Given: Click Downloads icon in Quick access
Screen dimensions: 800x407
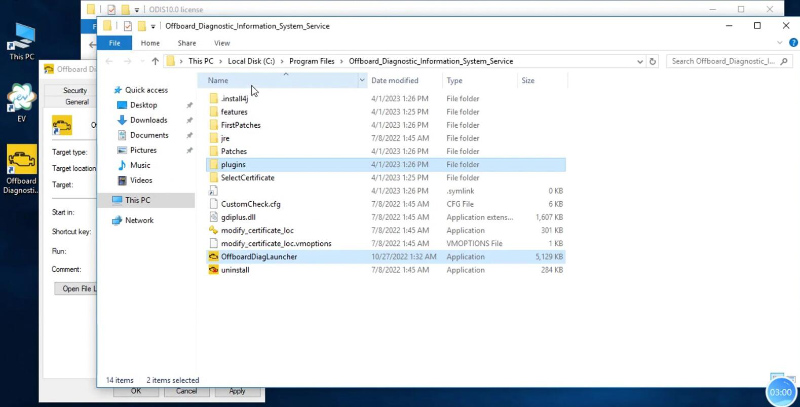Looking at the screenshot, I should click(x=122, y=120).
